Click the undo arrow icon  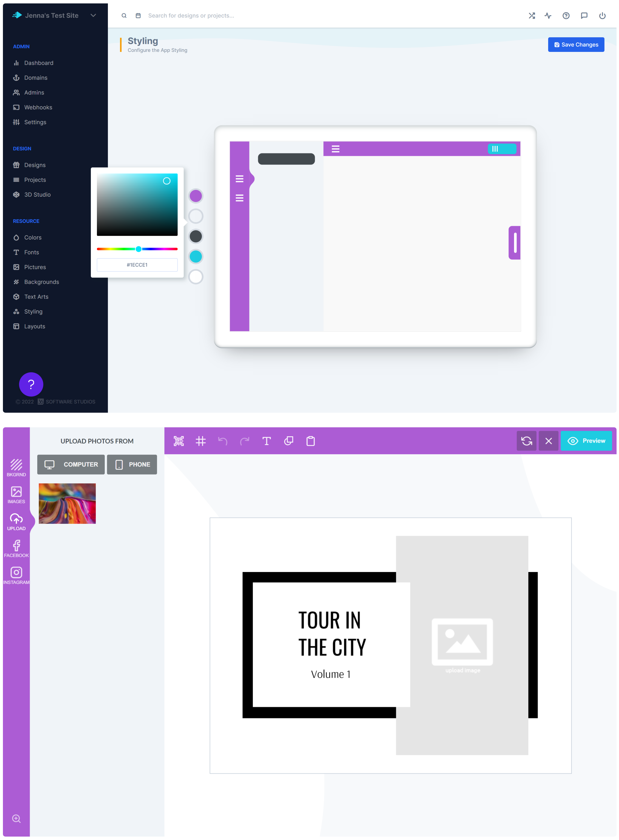(x=222, y=441)
